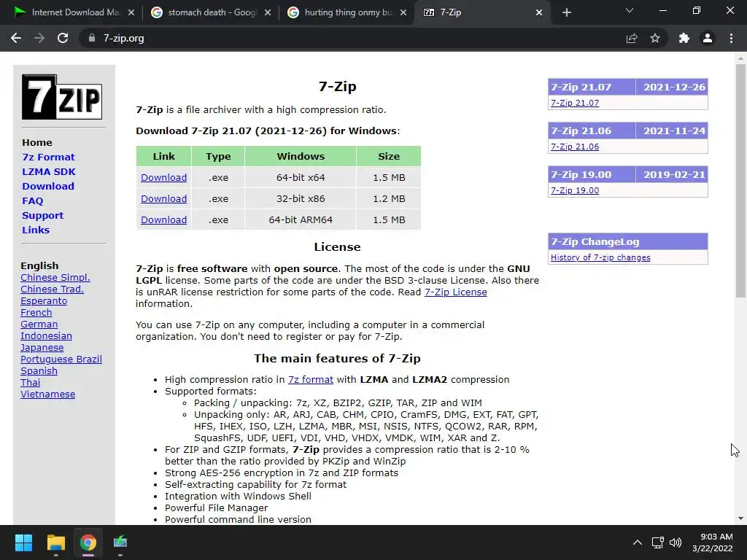Go back to the previous page

click(x=16, y=38)
